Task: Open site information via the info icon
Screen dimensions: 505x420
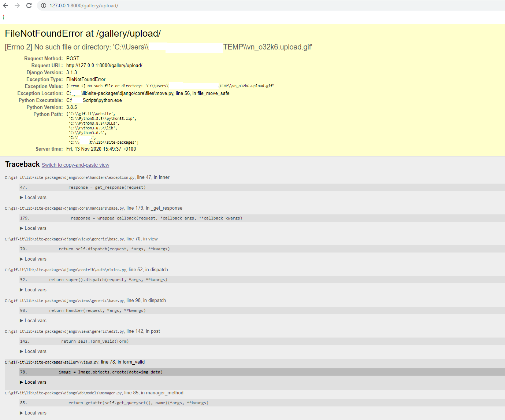Action: pyautogui.click(x=43, y=5)
